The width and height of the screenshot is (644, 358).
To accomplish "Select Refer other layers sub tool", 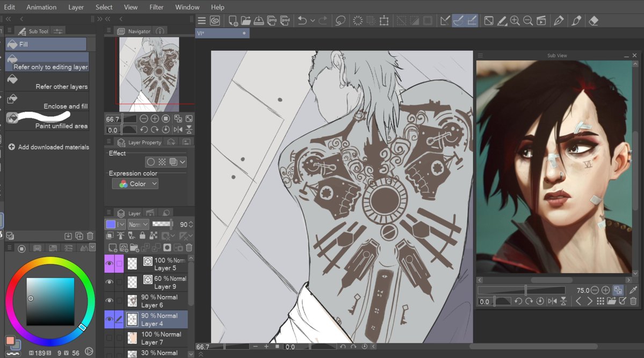I will pos(47,81).
